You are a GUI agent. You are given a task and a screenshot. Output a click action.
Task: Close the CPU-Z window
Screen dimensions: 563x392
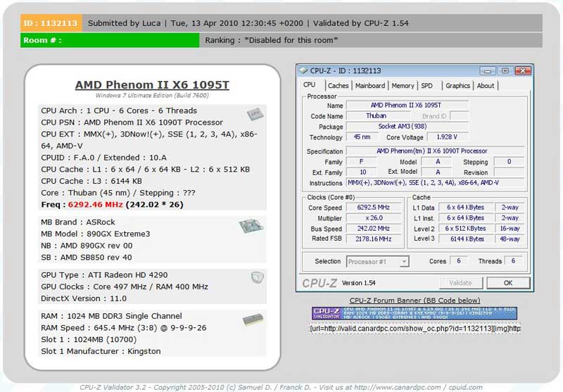[x=521, y=70]
